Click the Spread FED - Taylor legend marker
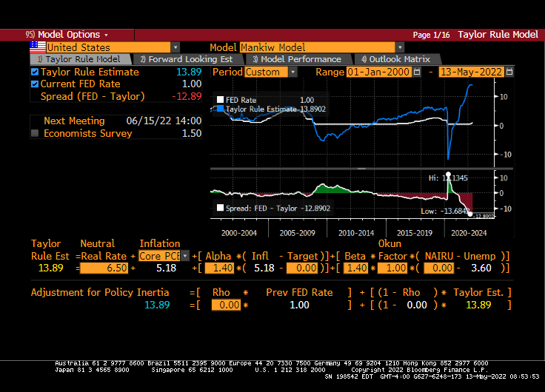The image size is (545, 392). pos(219,209)
